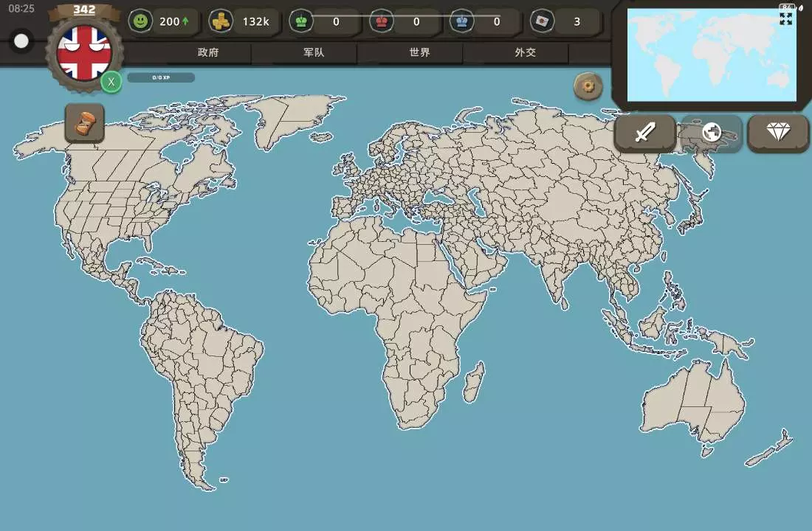The image size is (812, 531).
Task: Open the 外交 (Diplomacy) tab
Action: 526,53
